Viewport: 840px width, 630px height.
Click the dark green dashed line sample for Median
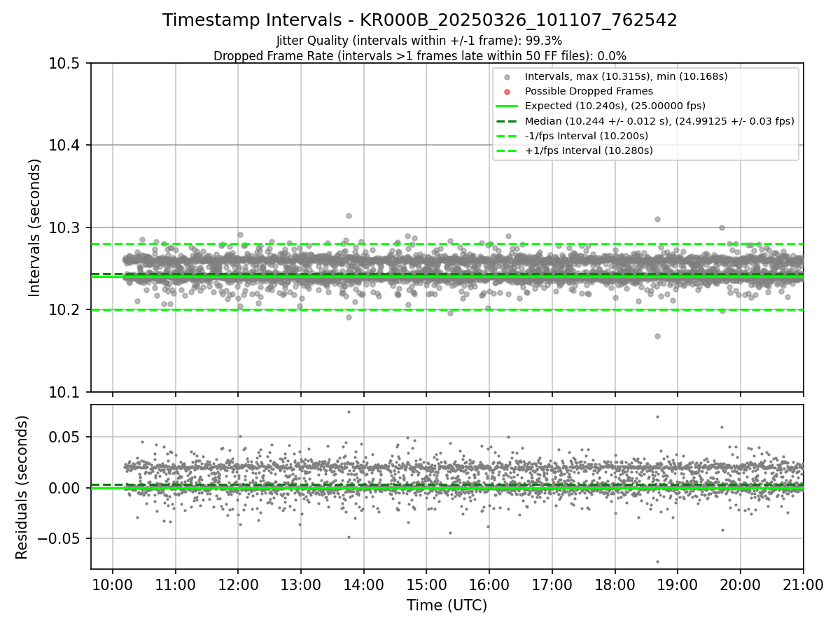[x=507, y=121]
